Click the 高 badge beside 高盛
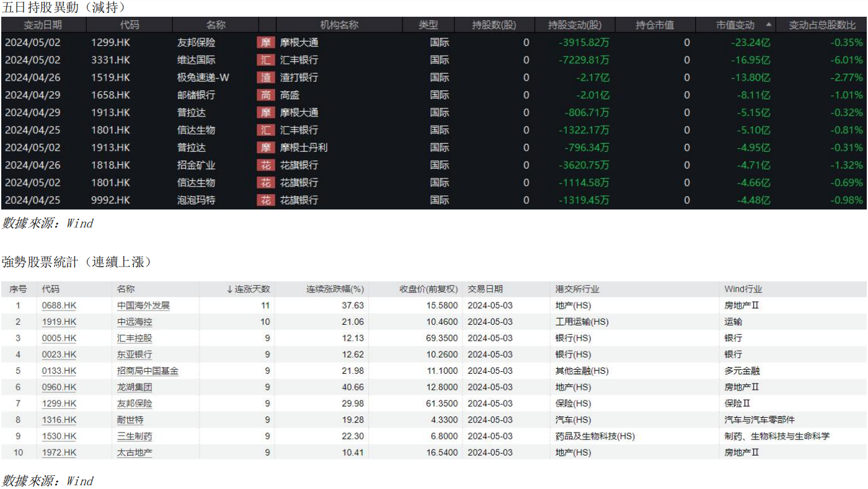This screenshot has width=868, height=489. click(x=265, y=95)
